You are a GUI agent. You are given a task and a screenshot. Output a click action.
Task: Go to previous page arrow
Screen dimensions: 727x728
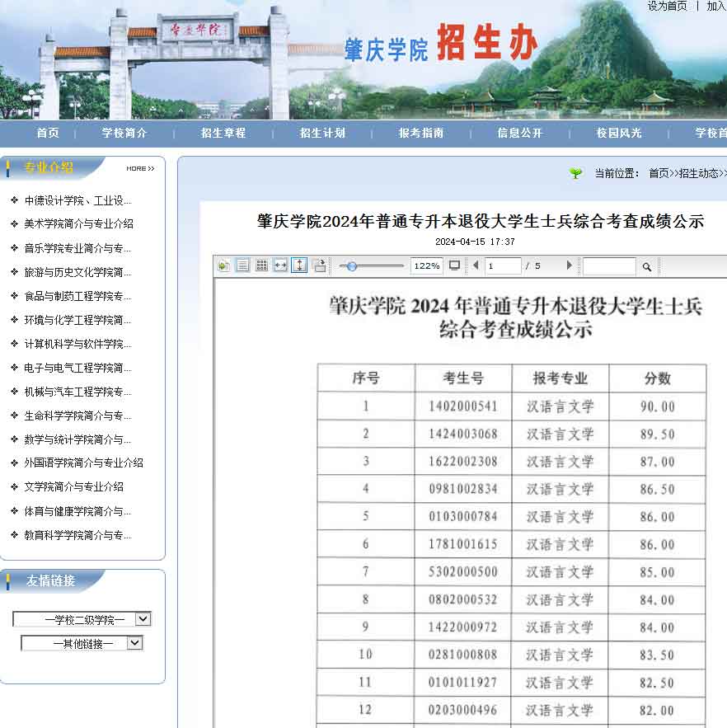click(476, 265)
